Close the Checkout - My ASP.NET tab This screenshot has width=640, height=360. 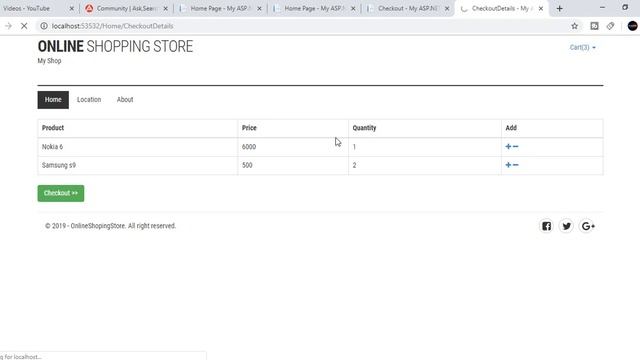pyautogui.click(x=447, y=9)
